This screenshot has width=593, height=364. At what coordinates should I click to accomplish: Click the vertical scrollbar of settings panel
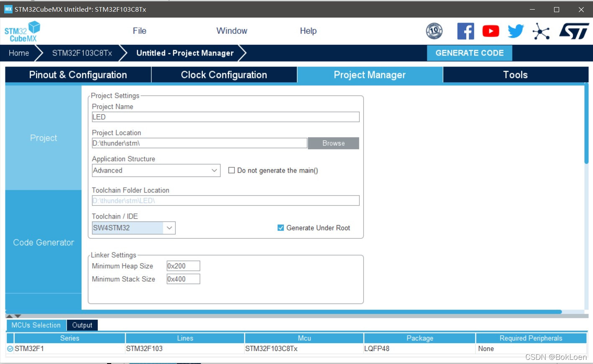[586, 123]
